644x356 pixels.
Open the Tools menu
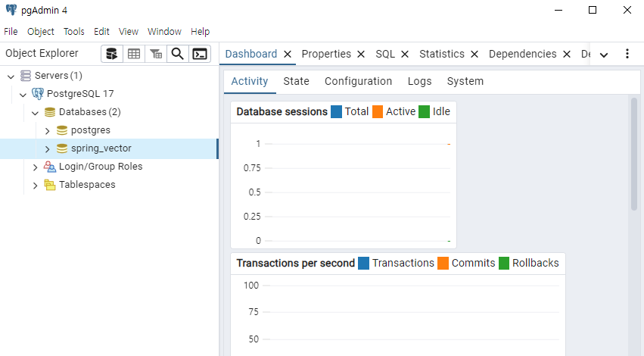point(74,32)
